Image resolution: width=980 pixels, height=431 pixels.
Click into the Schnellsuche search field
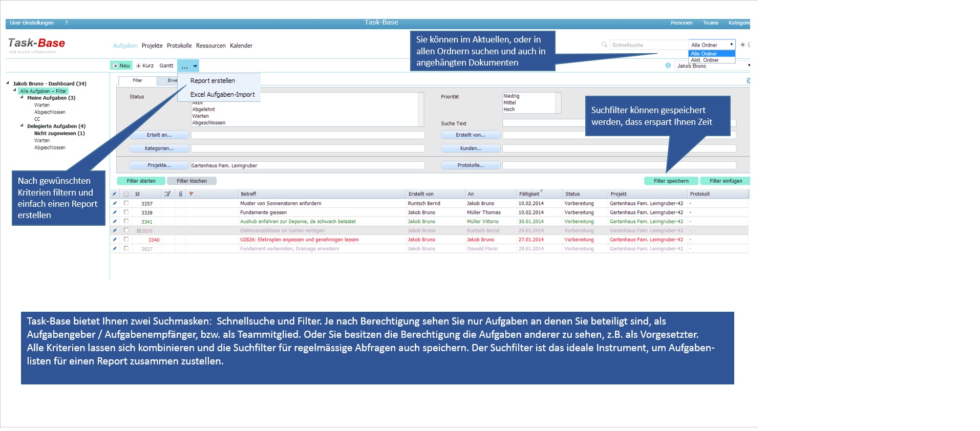pos(648,45)
